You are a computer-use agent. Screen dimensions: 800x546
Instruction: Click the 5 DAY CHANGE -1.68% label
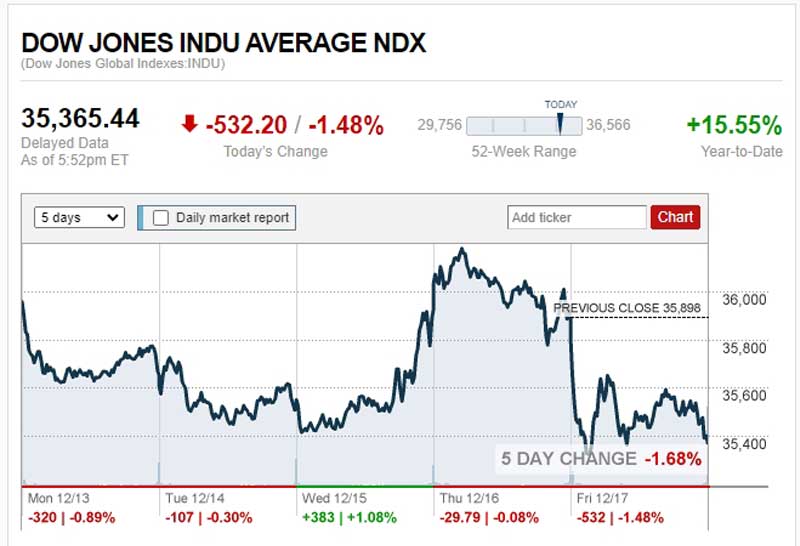[x=600, y=459]
